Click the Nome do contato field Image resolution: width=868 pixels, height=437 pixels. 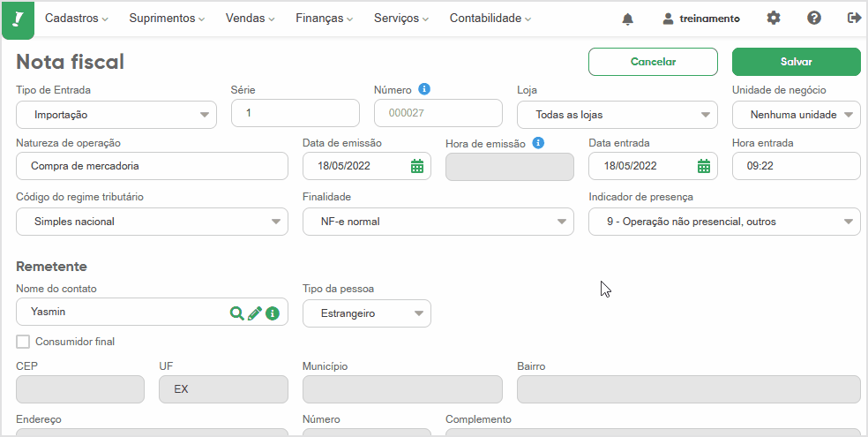153,312
